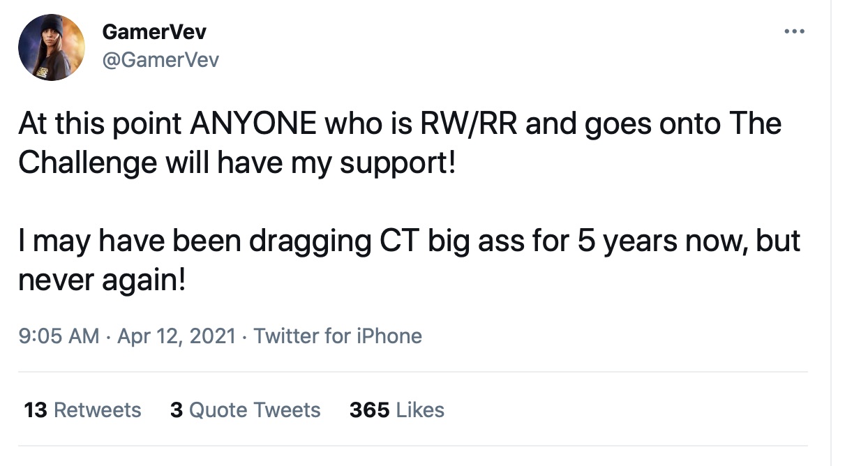Click the bold 13 retweet count number
This screenshot has height=466, width=868.
tap(35, 409)
